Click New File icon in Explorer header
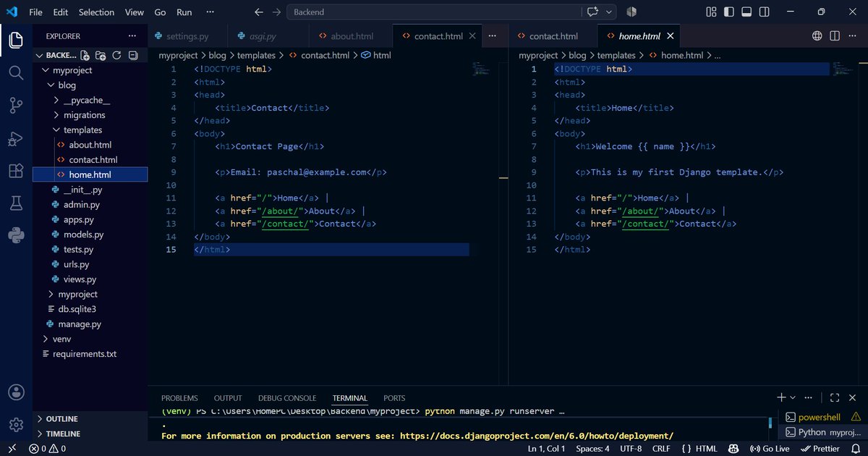The image size is (868, 456). 85,55
